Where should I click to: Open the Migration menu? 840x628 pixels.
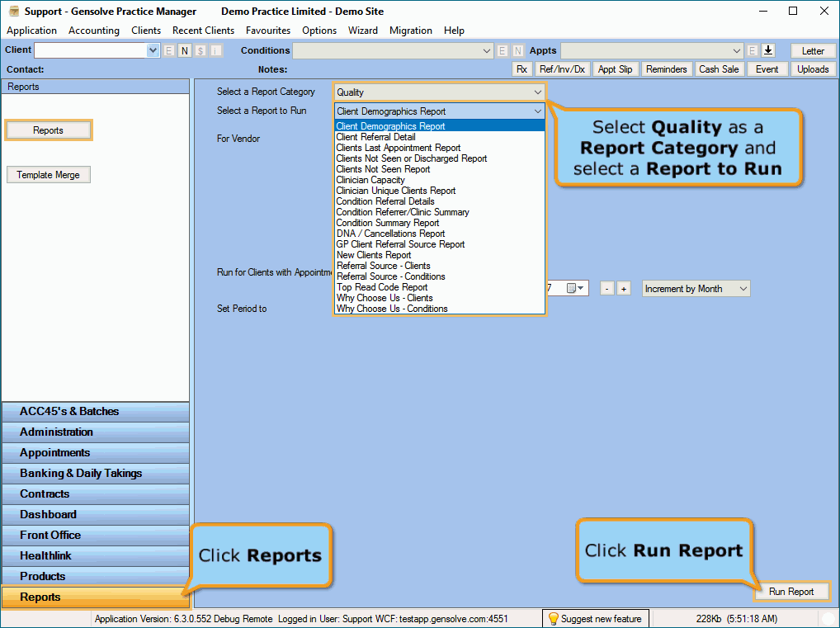(x=410, y=31)
